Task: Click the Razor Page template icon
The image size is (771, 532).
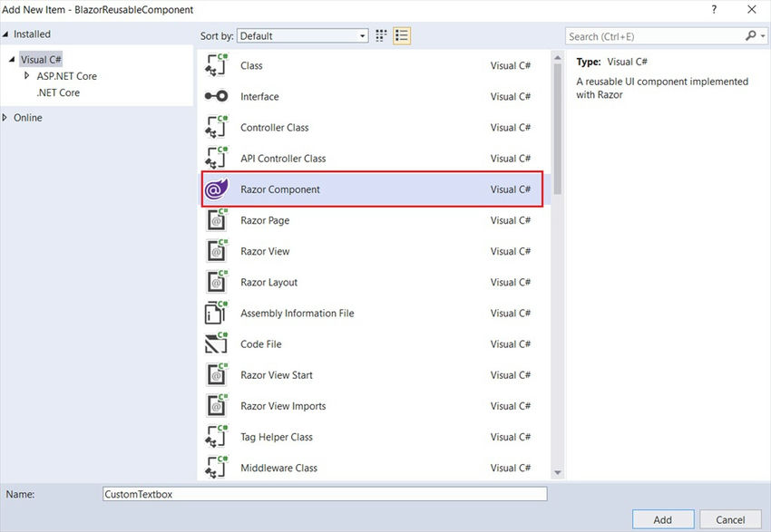Action: click(217, 219)
